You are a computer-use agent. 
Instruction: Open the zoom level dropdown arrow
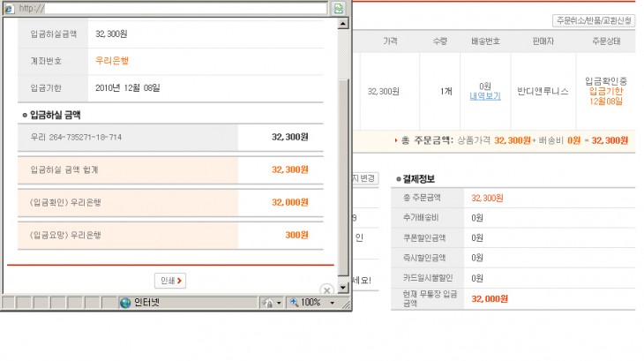coord(332,302)
